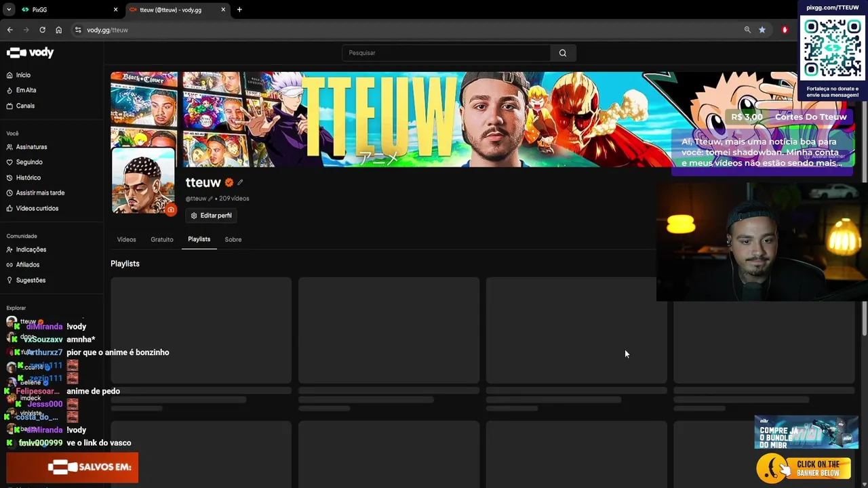Open the page zoom magnifier icon

(x=747, y=30)
